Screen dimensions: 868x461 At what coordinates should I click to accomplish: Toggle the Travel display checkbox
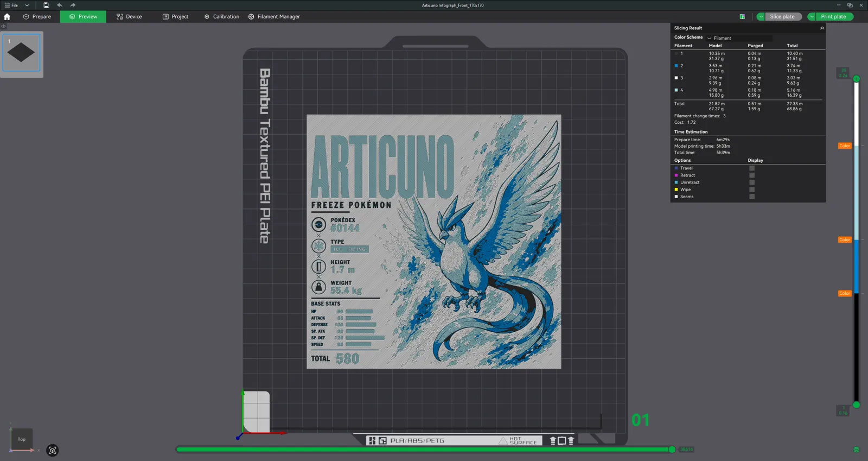click(752, 168)
